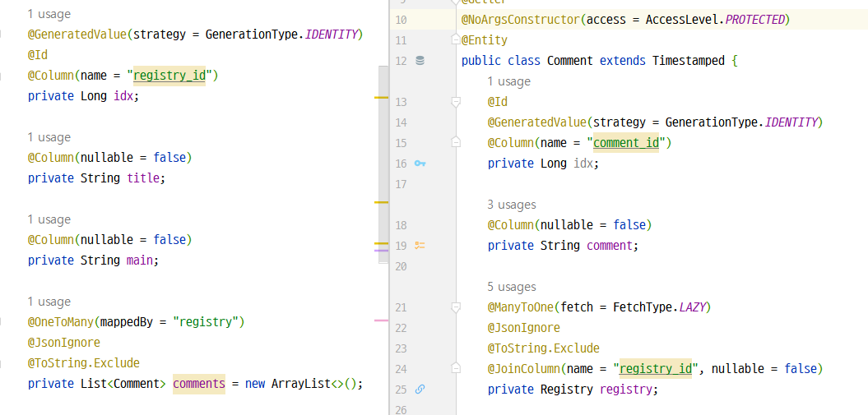Image resolution: width=868 pixels, height=415 pixels.
Task: Jump to the purple stripe mark on the left scrollbar
Action: (382, 251)
